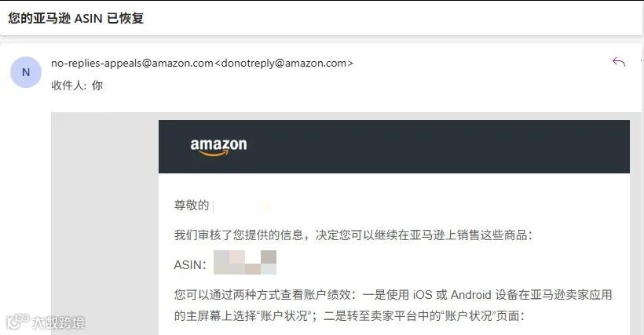Click the word iOS in the email

(x=423, y=295)
